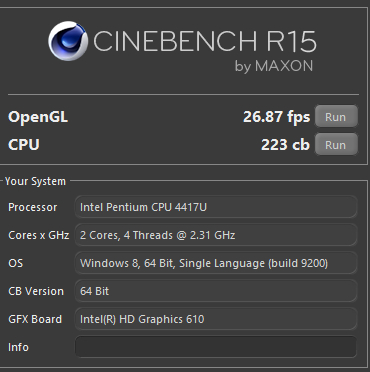Viewport: 370px width, 372px height.
Task: Select the Cores x GHz field
Action: coord(216,235)
